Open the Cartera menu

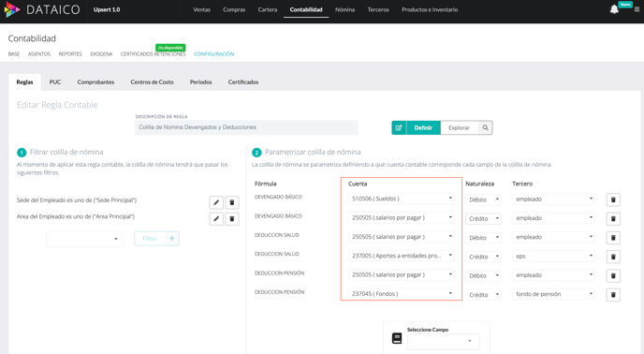[x=268, y=9]
